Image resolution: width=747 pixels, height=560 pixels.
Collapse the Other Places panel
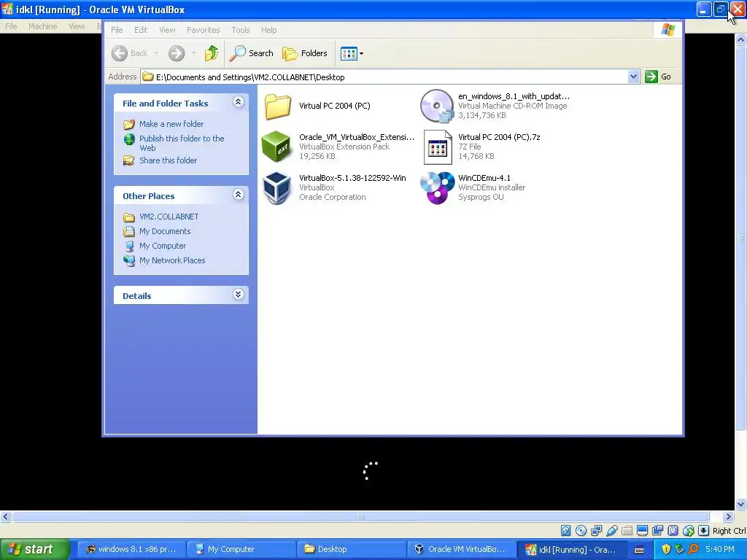click(239, 195)
